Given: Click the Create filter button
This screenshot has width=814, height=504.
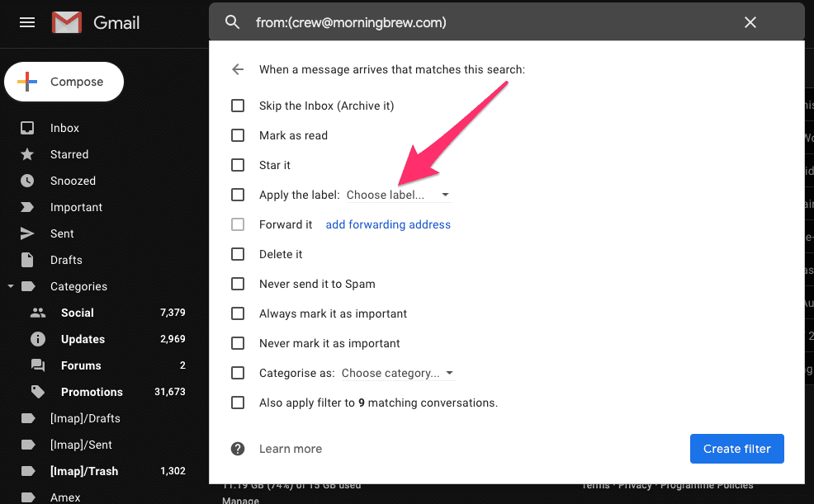Looking at the screenshot, I should 736,449.
